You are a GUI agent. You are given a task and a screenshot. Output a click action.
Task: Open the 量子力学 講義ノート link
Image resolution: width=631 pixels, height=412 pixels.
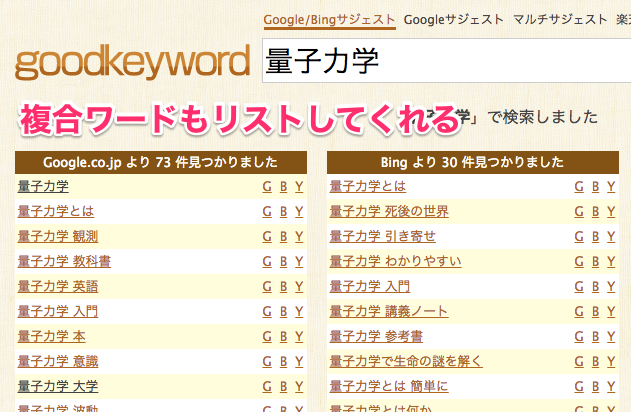pyautogui.click(x=389, y=311)
